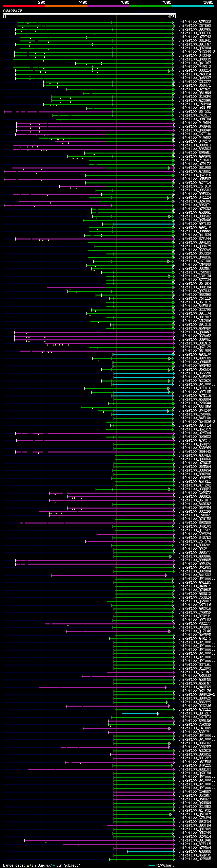Click the cyan alignment bar for UniRef100_B4FMY7
Image resolution: width=217 pixels, height=868 pixels.
(x=144, y=377)
